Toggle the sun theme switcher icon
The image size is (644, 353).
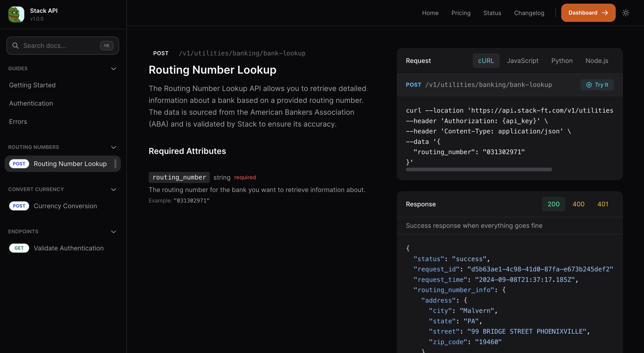(626, 13)
